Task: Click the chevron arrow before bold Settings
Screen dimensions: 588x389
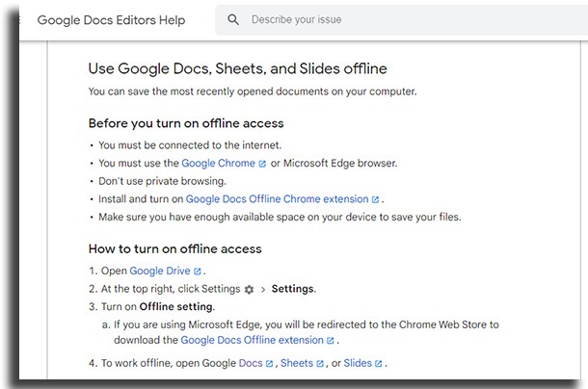Action: [263, 289]
